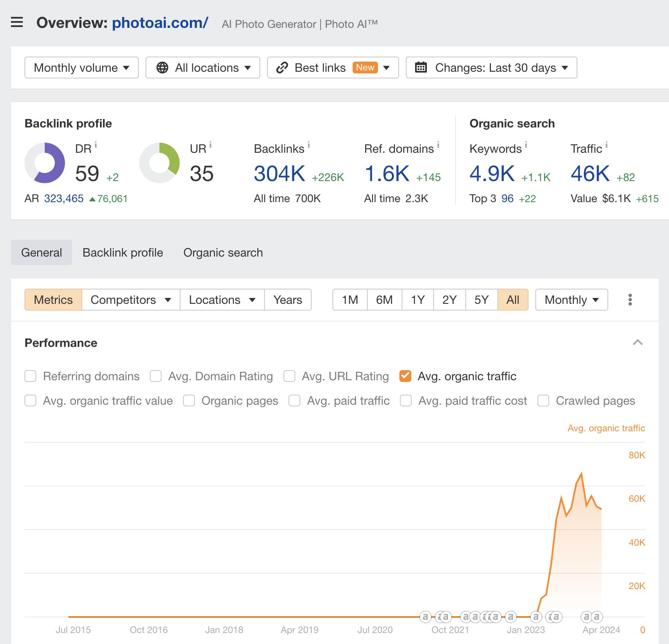The image size is (669, 644).
Task: Click the AR value 323,465
Action: pyautogui.click(x=64, y=198)
